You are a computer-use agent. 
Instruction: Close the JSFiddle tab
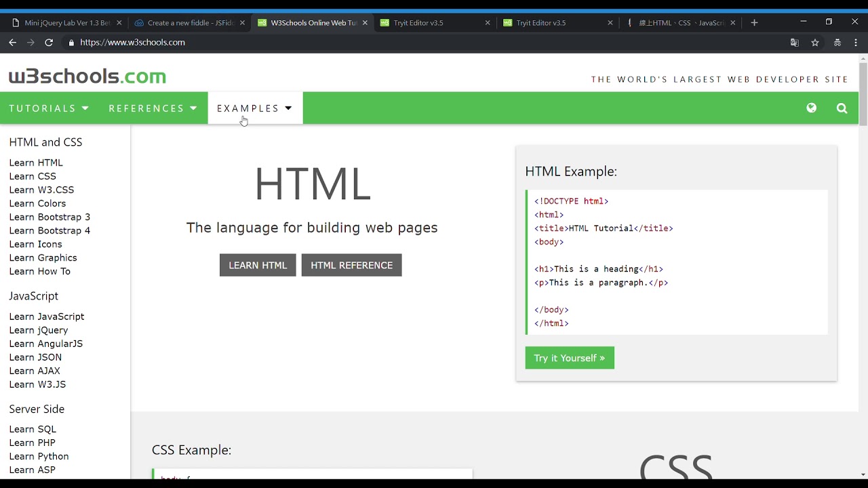(x=242, y=22)
